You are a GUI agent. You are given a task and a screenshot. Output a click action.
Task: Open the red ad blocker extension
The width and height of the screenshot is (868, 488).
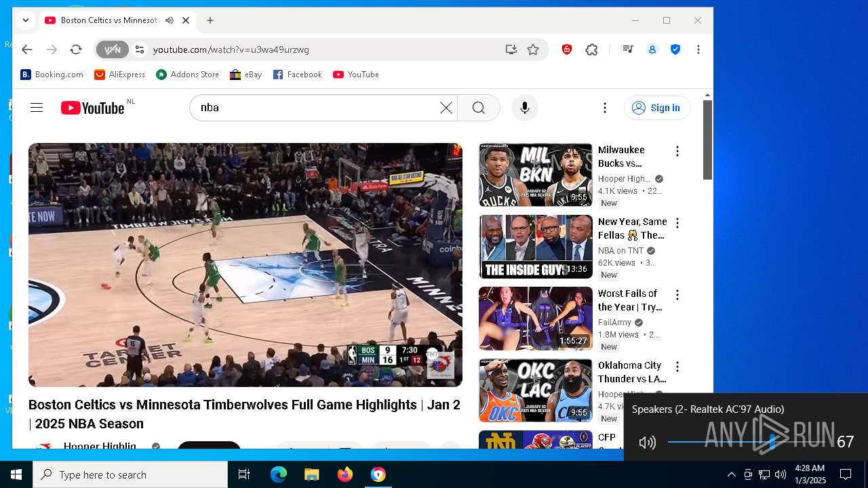[567, 49]
